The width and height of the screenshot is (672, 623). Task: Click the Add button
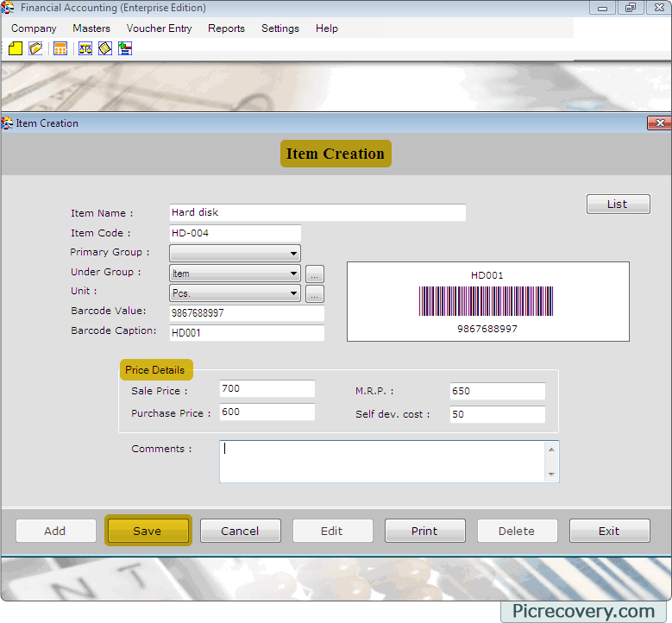pyautogui.click(x=56, y=531)
